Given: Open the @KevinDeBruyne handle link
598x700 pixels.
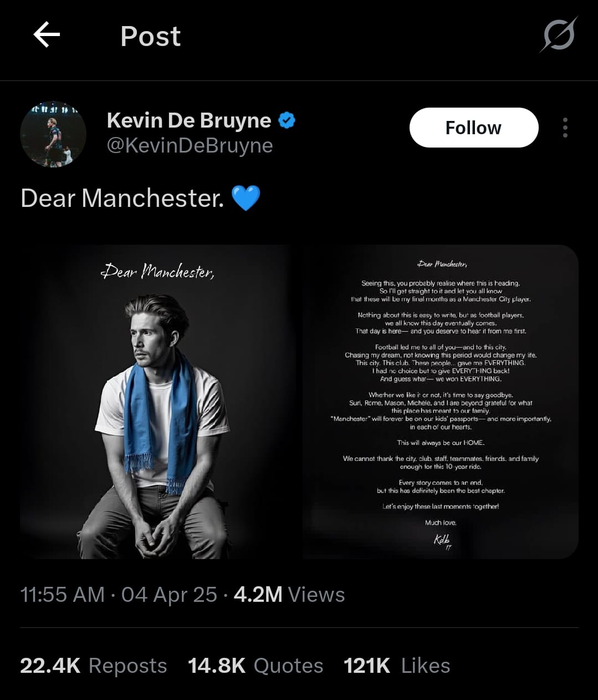Looking at the screenshot, I should point(190,145).
